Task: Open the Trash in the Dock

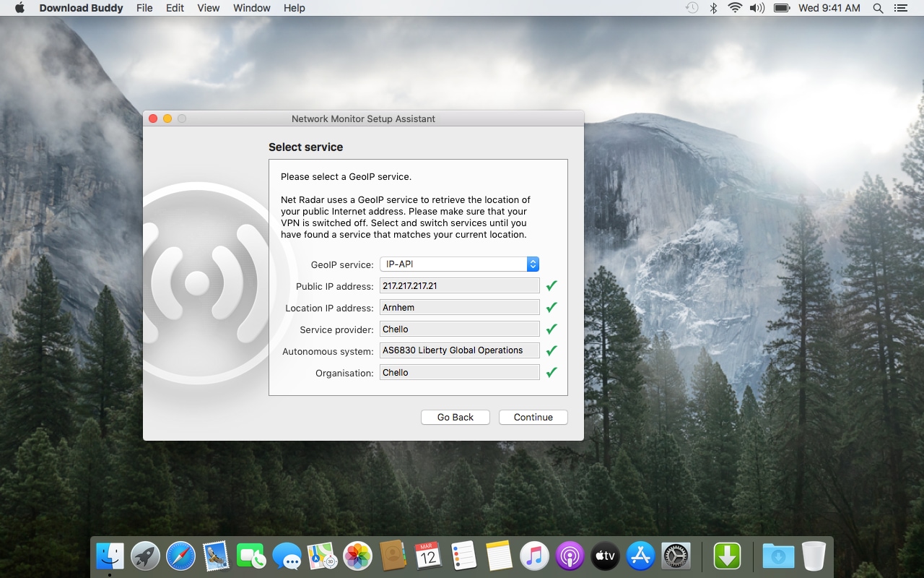Action: point(814,556)
